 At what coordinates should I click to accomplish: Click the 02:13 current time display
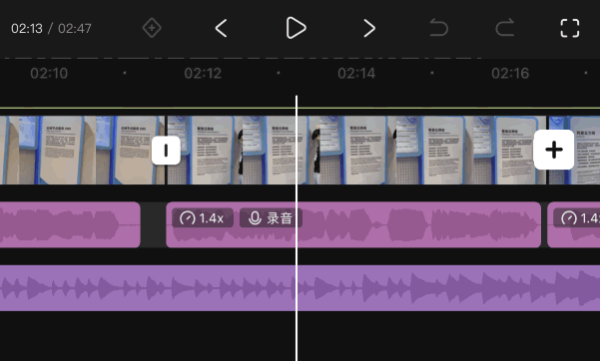coord(27,28)
